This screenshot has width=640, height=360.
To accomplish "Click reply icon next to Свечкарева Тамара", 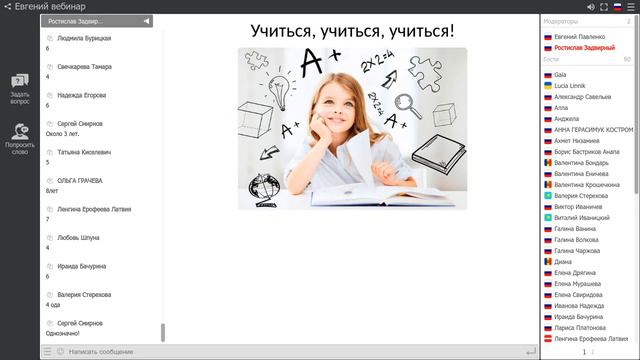I will (50, 67).
